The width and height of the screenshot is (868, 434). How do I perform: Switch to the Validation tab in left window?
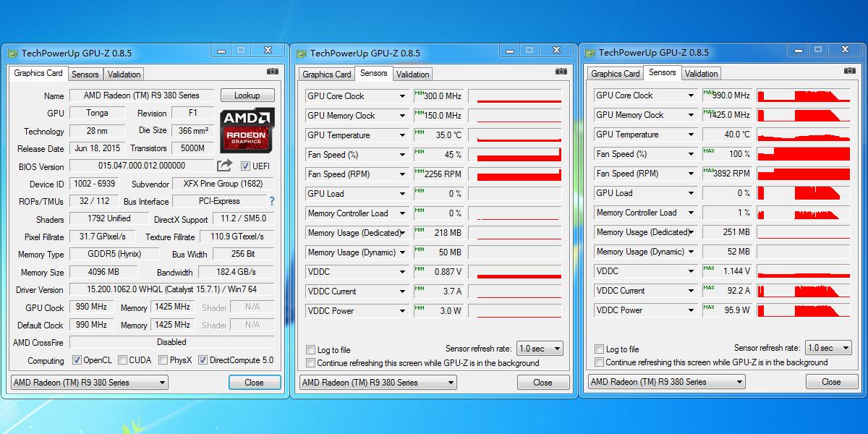tap(123, 74)
